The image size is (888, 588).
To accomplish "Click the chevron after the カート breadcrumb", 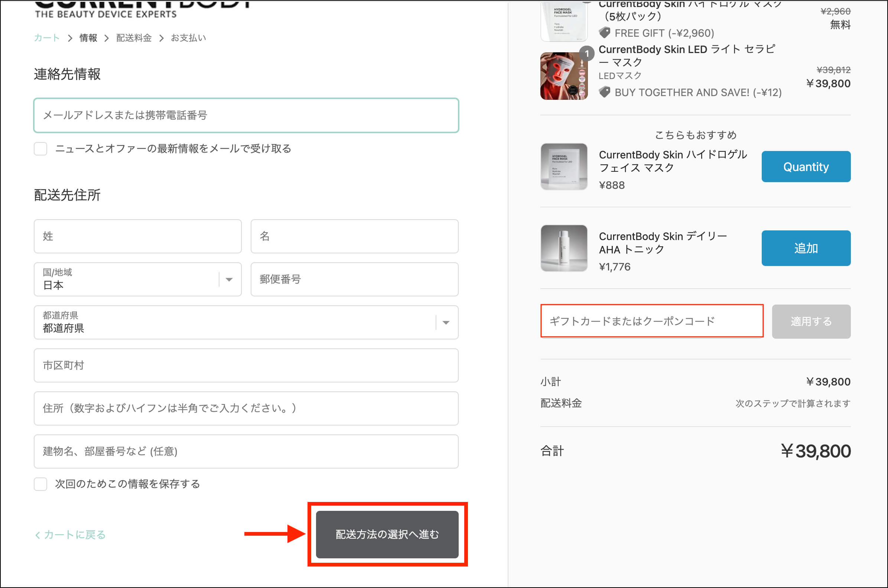I will click(70, 38).
